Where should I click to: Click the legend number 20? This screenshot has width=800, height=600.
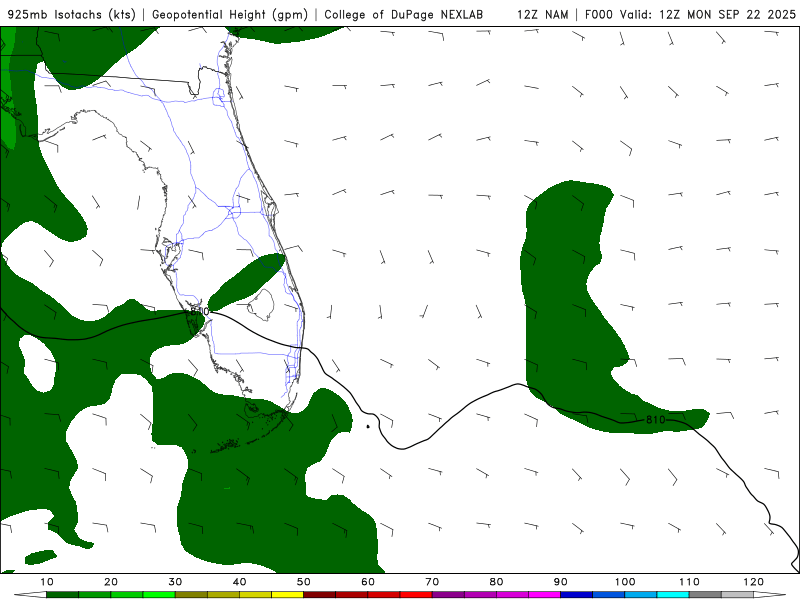tap(111, 582)
